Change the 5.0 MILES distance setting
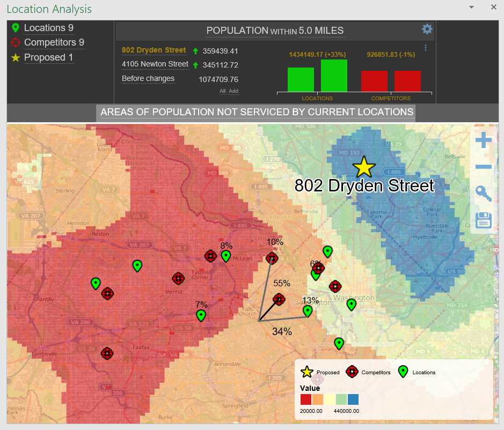The width and height of the screenshot is (504, 430). [x=321, y=31]
